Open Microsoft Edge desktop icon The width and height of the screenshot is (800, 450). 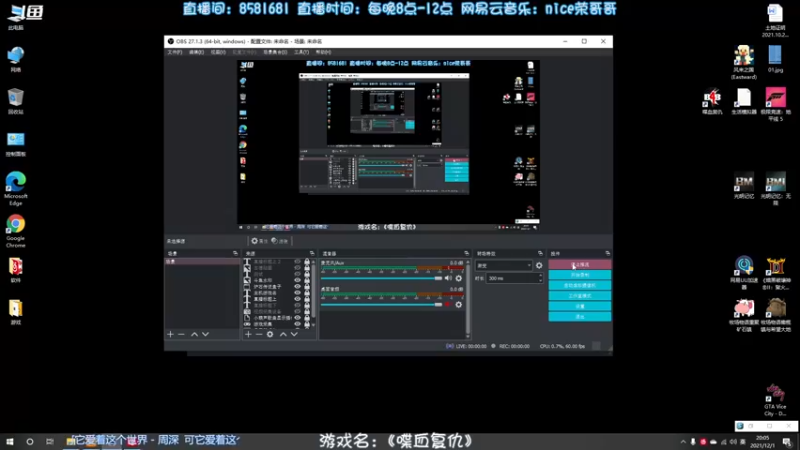pos(15,189)
